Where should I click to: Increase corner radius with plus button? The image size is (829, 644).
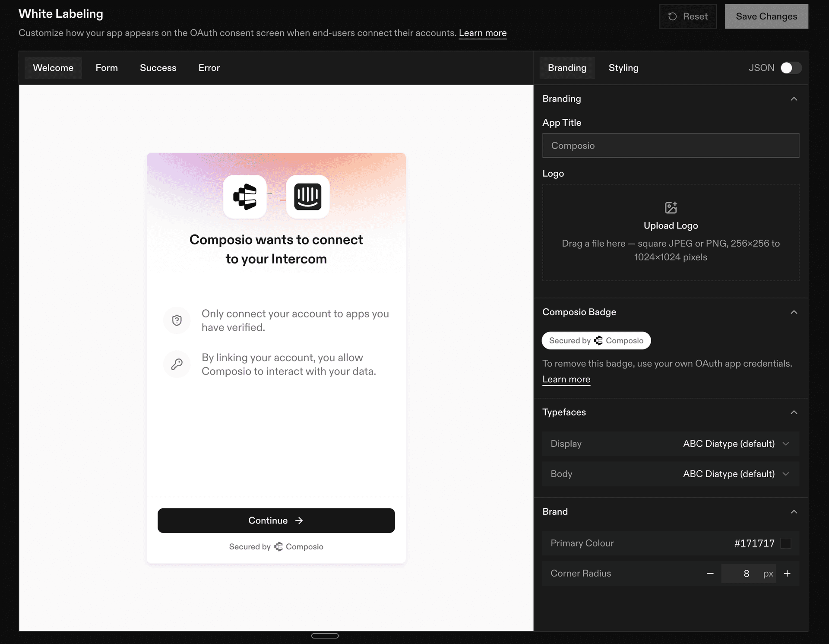pos(787,573)
